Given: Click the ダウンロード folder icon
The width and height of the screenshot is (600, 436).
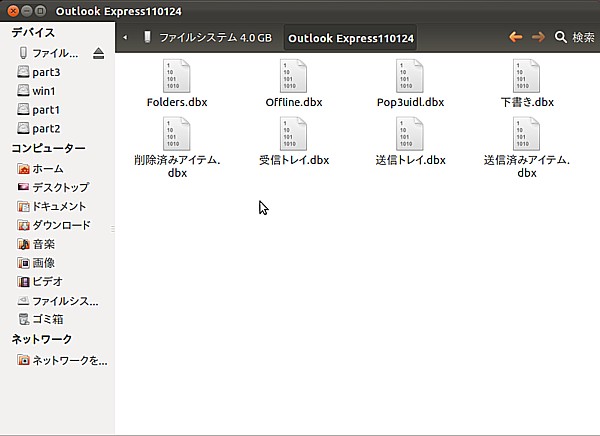Looking at the screenshot, I should 23,225.
